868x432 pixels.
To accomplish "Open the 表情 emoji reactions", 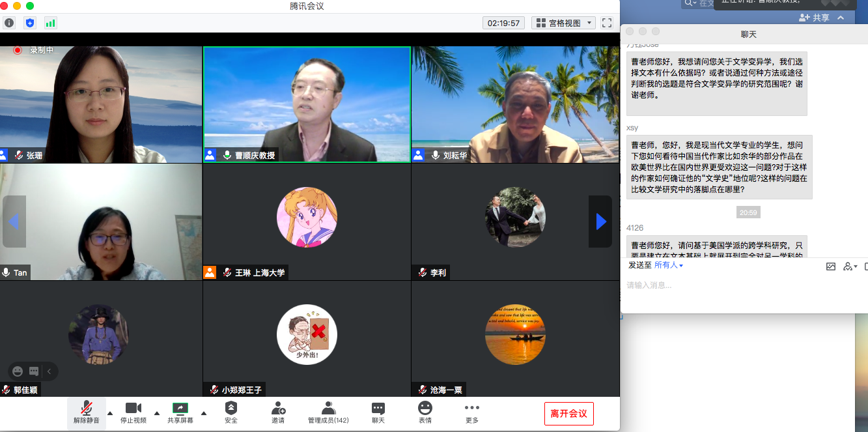I will 425,412.
